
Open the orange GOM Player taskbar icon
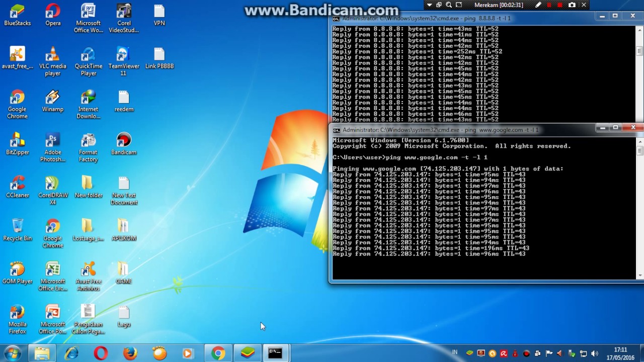pos(159,353)
